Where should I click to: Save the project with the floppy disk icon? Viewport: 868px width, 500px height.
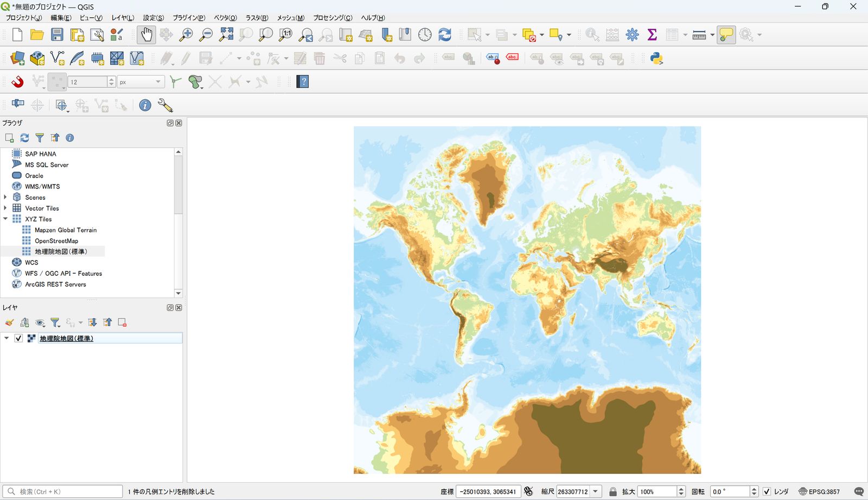coord(57,35)
